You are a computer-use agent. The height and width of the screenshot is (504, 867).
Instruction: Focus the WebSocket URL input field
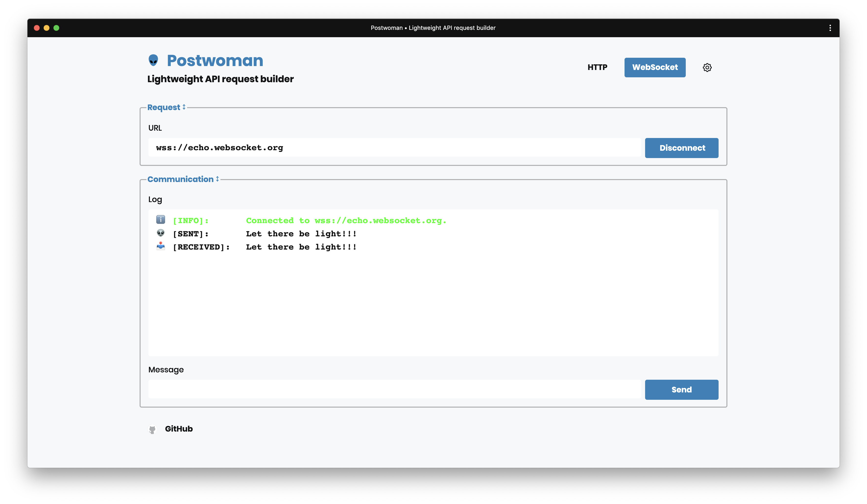[x=394, y=148]
